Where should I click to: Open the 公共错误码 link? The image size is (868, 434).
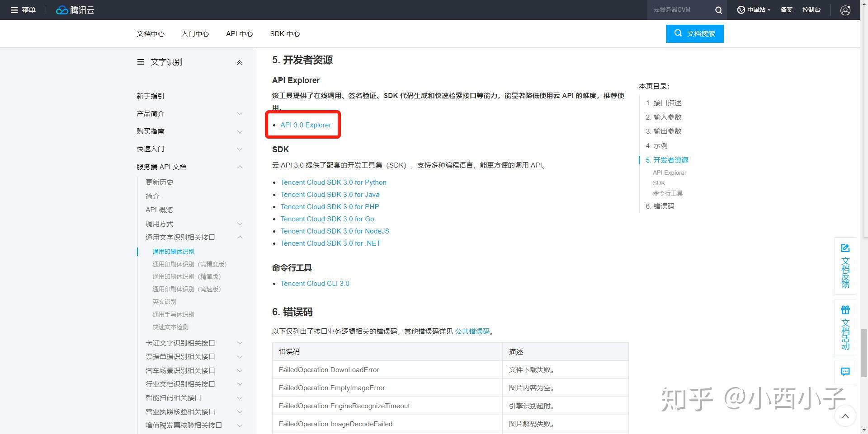tap(472, 331)
